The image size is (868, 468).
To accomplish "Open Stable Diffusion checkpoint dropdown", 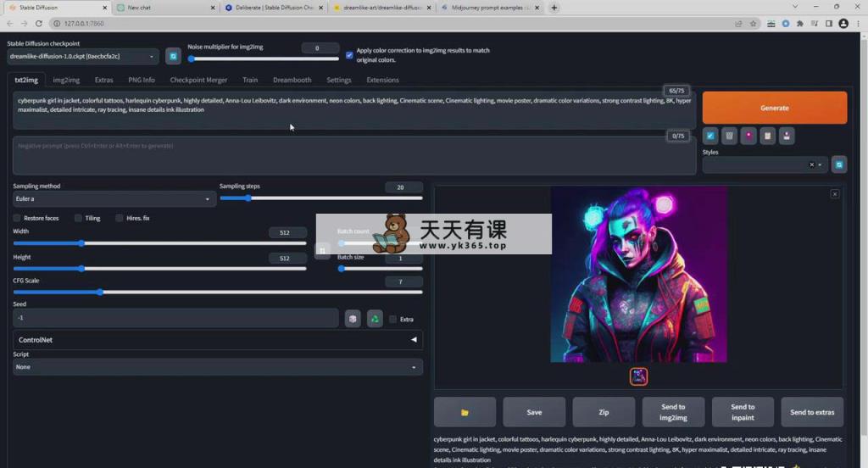I will (83, 57).
